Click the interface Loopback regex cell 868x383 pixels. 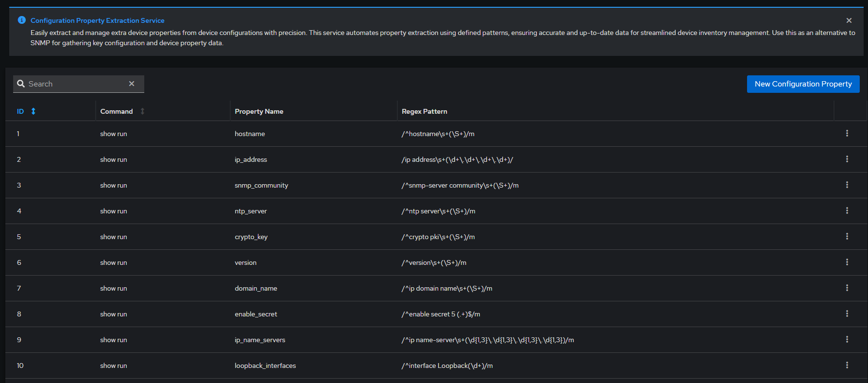pos(447,366)
